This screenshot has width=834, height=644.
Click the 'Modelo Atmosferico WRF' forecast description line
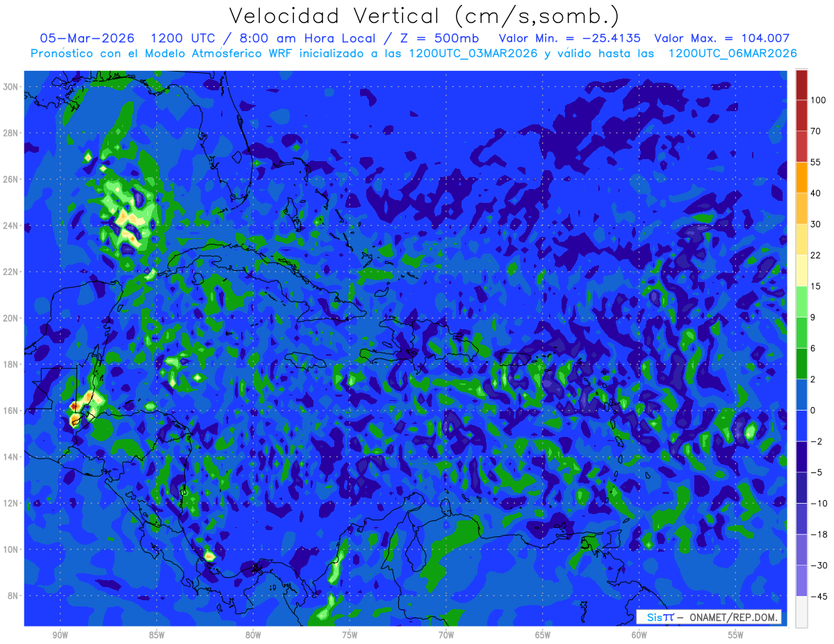414,53
